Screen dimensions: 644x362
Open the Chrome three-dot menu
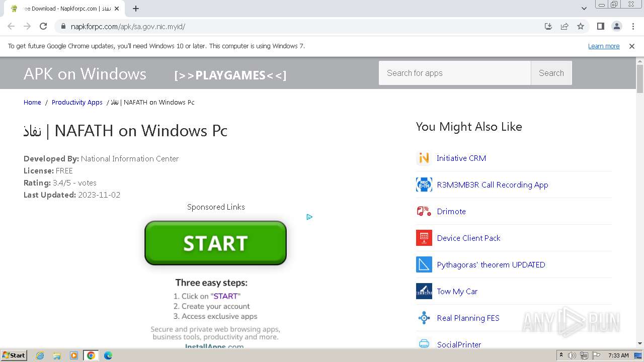click(x=633, y=26)
